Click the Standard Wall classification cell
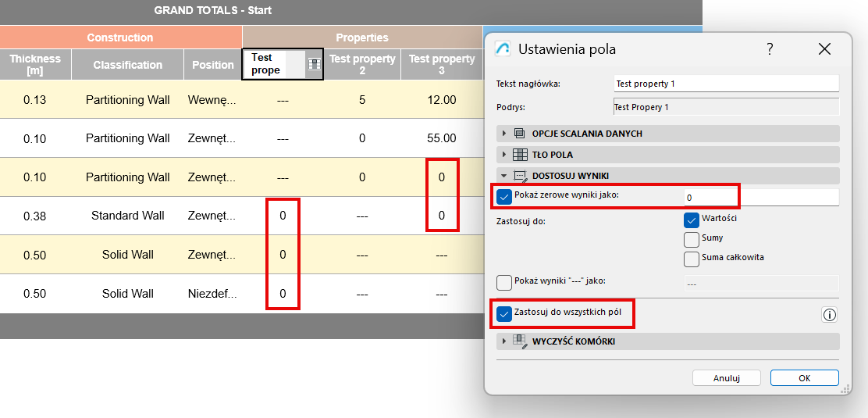Screen dimensions: 868x418 [x=128, y=216]
